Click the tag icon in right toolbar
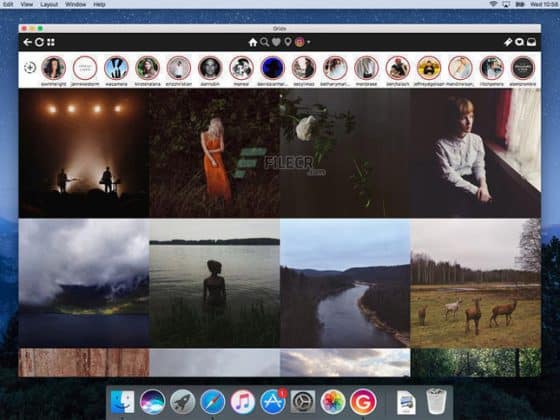Viewport: 560px width, 420px height. pyautogui.click(x=508, y=42)
